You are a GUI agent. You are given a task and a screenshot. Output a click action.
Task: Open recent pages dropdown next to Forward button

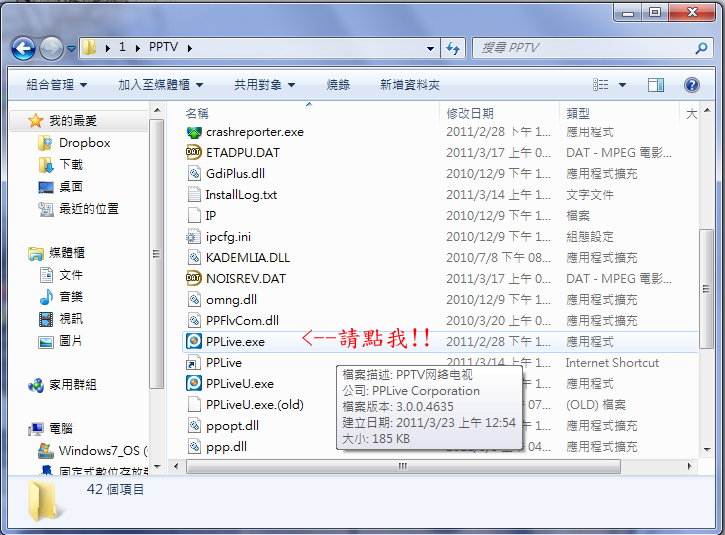point(71,48)
